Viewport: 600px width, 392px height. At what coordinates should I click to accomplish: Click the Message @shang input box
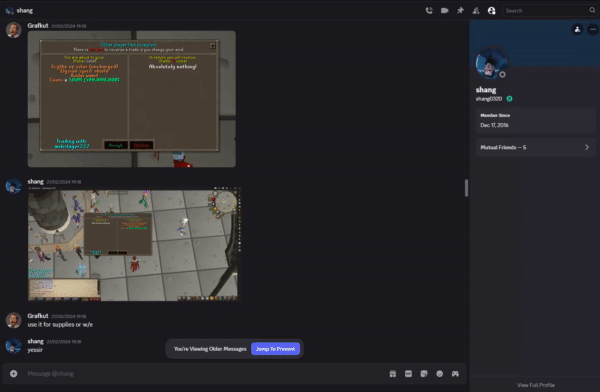click(x=203, y=374)
